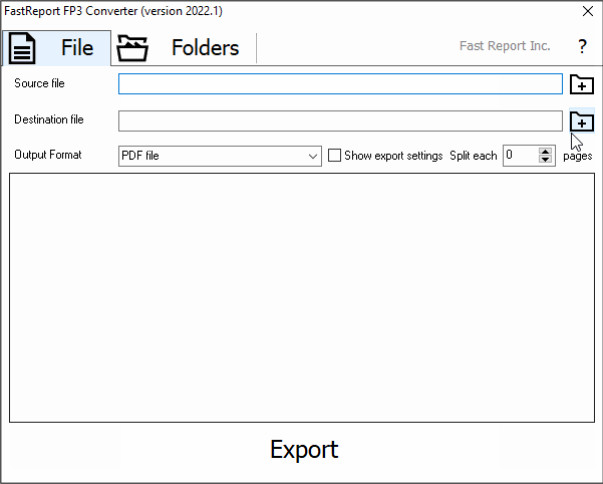603x484 pixels.
Task: Close the FP3 Converter window
Action: (x=588, y=11)
